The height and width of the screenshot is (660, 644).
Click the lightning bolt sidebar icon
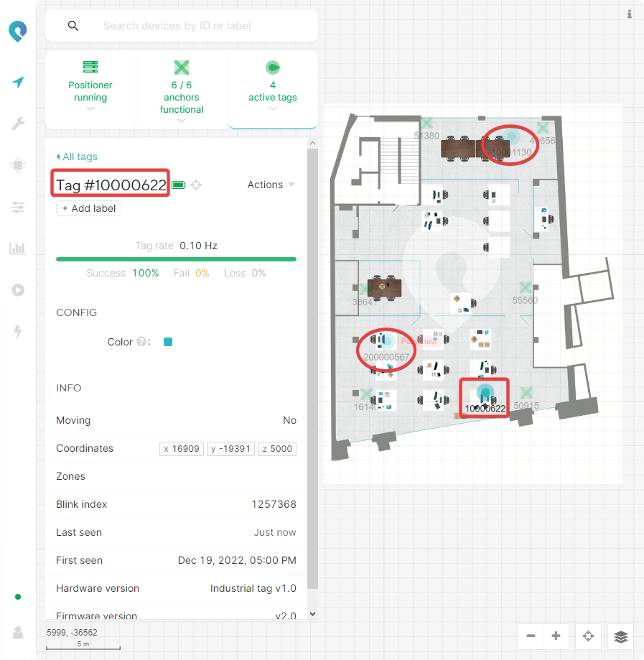18,332
